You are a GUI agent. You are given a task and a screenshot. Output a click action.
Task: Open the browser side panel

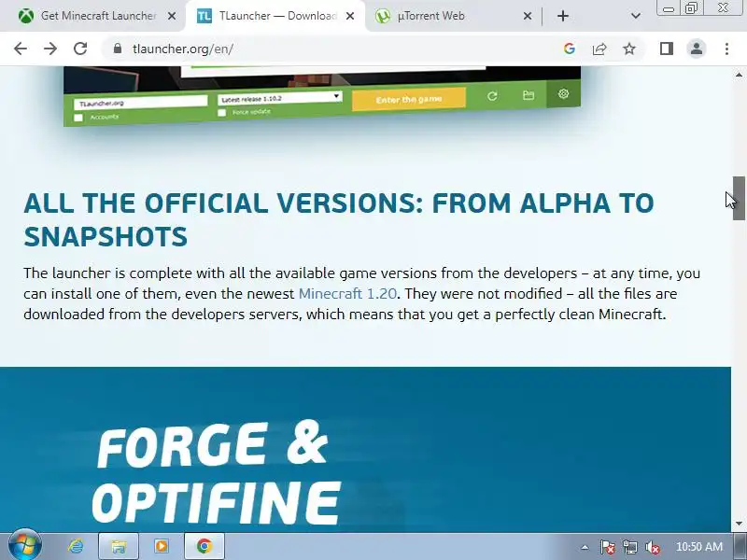pyautogui.click(x=667, y=49)
